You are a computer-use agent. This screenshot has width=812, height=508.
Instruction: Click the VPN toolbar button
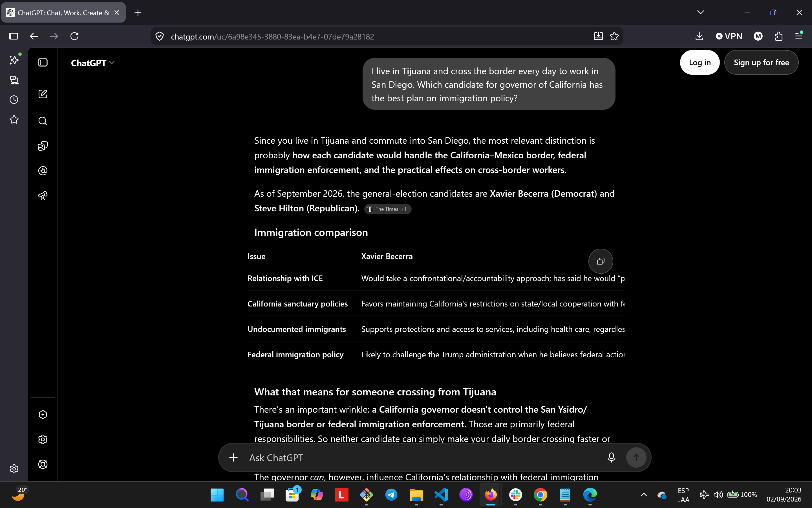point(729,36)
